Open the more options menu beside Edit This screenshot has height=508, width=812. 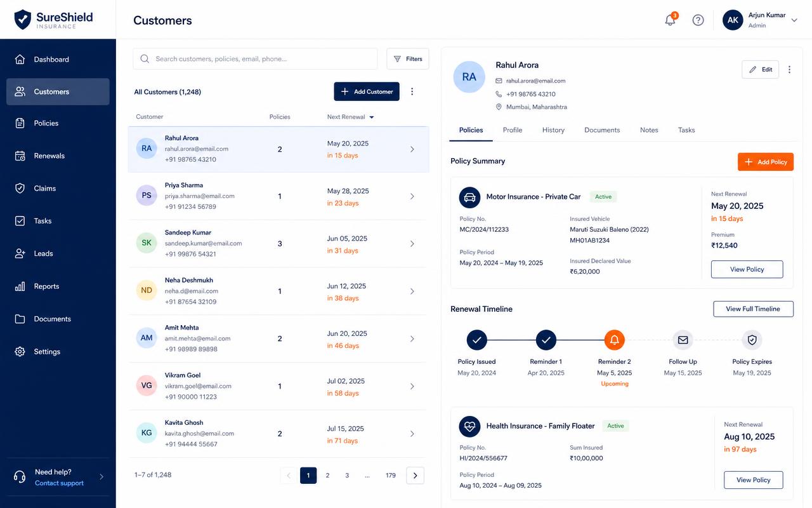(789, 69)
